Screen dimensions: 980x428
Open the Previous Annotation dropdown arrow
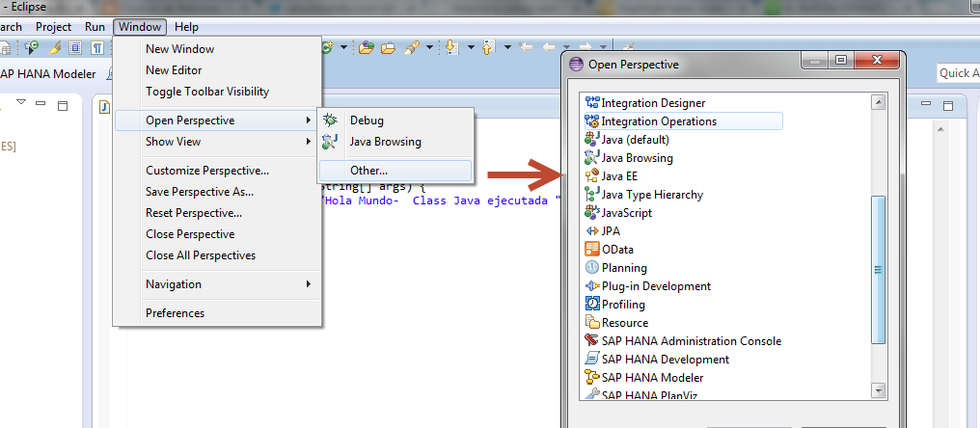(x=507, y=47)
